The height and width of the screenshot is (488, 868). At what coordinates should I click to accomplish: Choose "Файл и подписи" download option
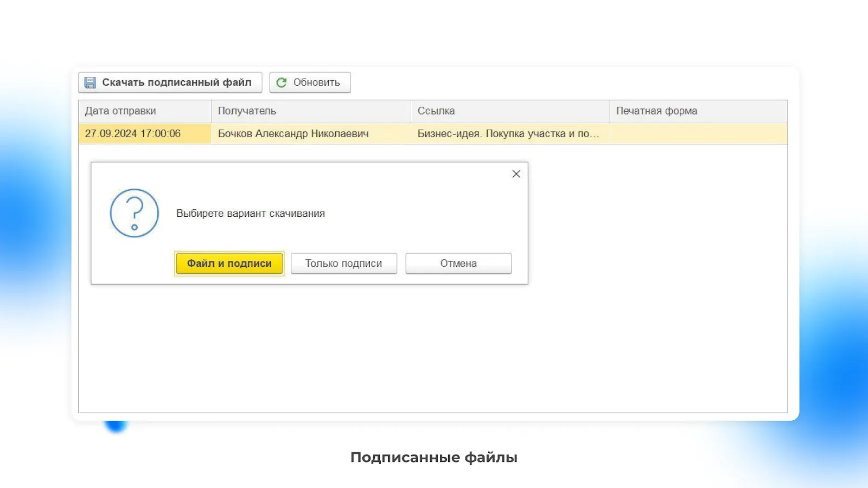coord(229,264)
